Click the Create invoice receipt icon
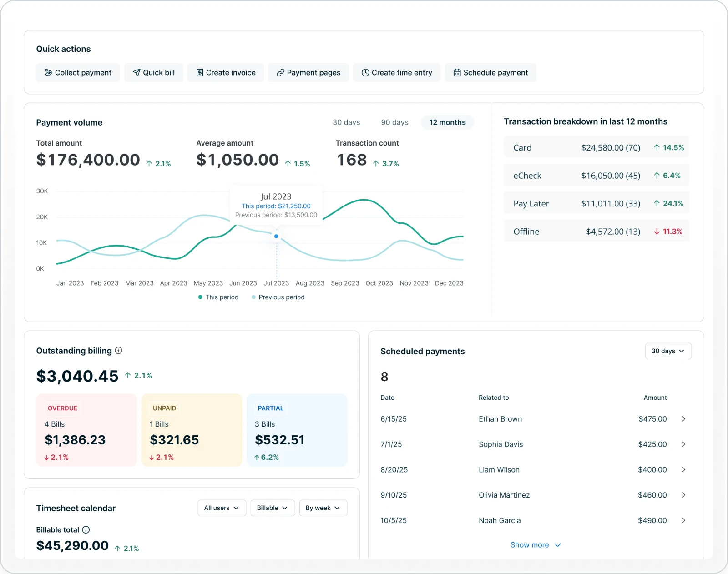The width and height of the screenshot is (728, 574). pyautogui.click(x=200, y=72)
